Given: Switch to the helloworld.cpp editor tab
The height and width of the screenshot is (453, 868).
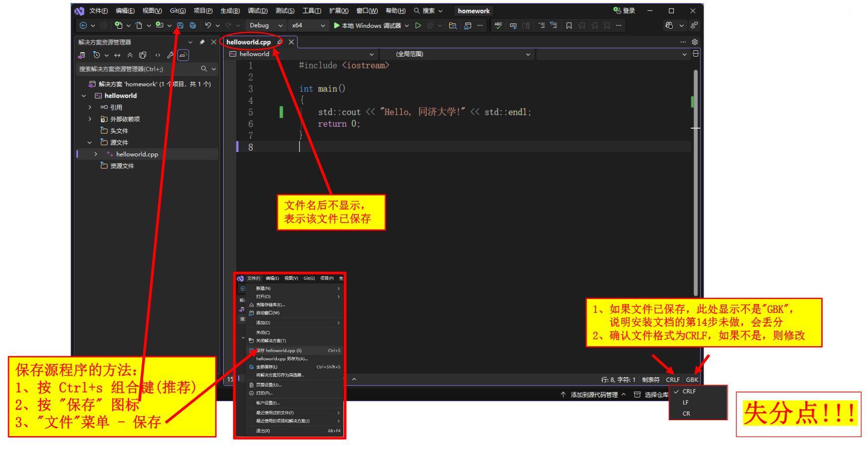Looking at the screenshot, I should point(248,42).
